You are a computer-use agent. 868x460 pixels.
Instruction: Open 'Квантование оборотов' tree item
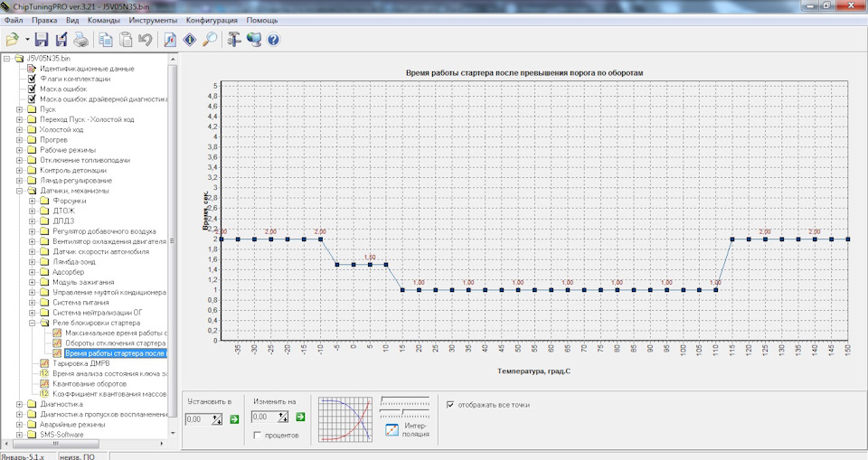pos(90,383)
